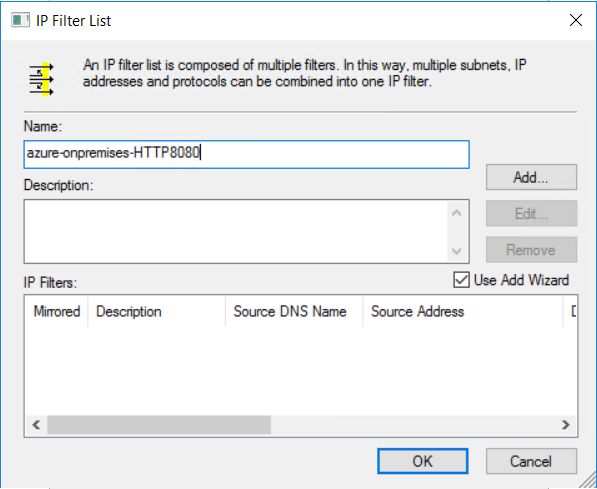Click inside the Name text field
The height and width of the screenshot is (489, 597).
pos(246,154)
